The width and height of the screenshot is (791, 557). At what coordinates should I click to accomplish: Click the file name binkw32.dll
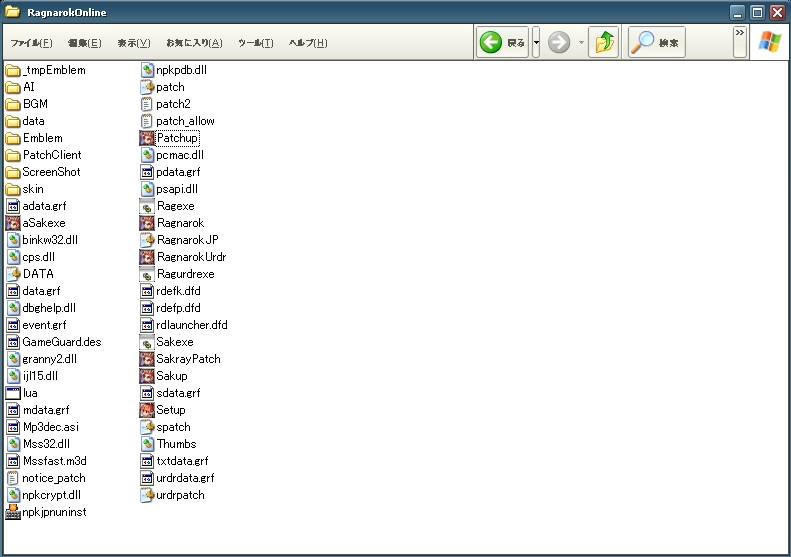click(50, 240)
